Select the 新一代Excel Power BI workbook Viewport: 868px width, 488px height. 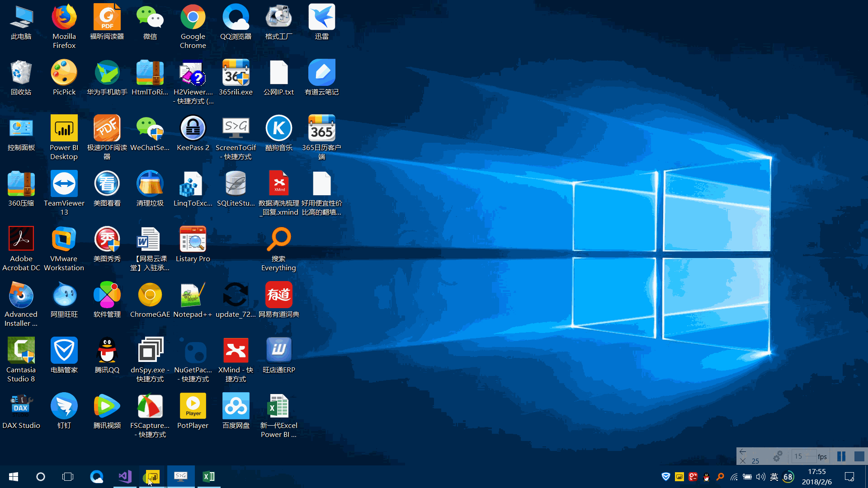pos(279,415)
